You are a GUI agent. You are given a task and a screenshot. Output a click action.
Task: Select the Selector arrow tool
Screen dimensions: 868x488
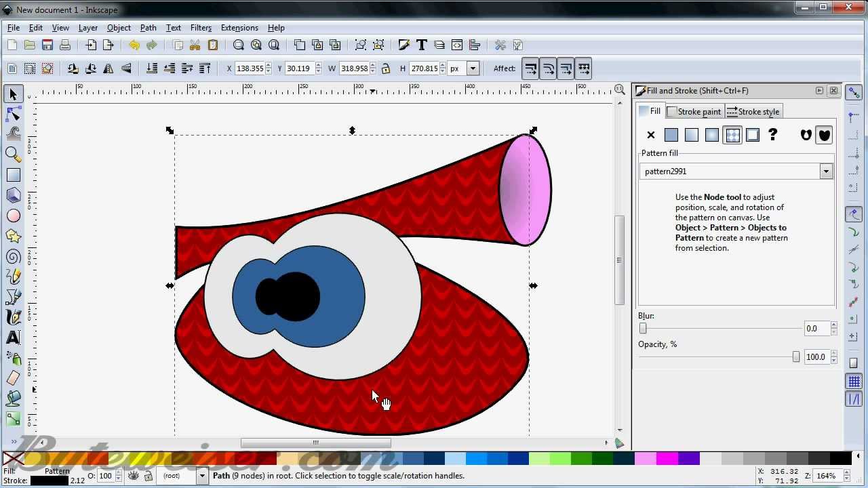[x=13, y=94]
